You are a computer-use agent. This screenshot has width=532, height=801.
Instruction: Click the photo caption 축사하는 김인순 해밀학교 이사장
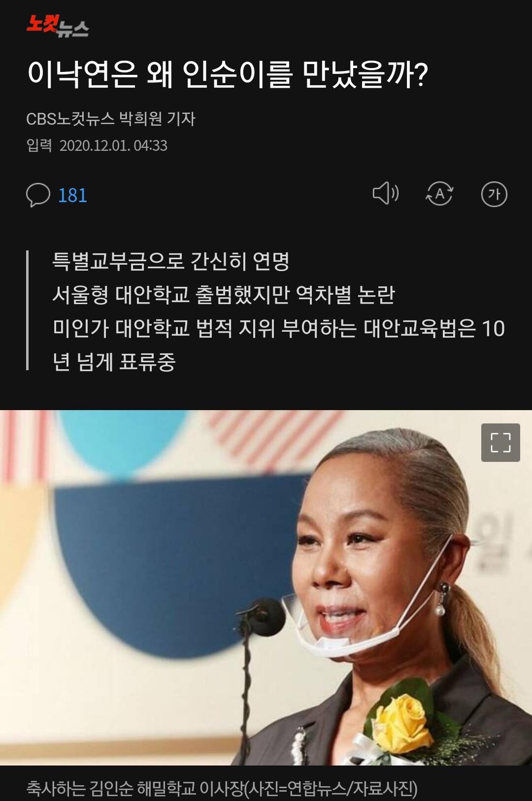(x=134, y=788)
